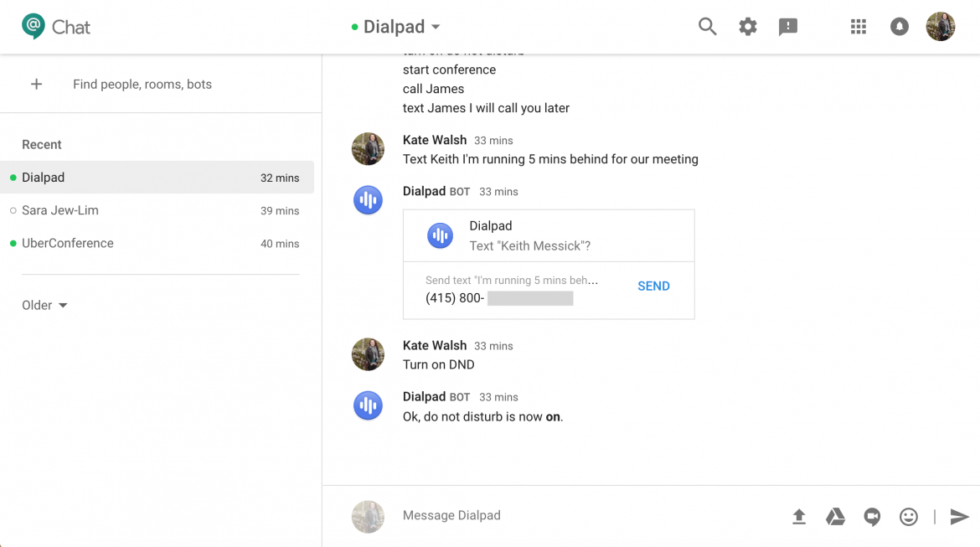Viewport: 980px width, 547px height.
Task: Click your profile picture
Action: pos(940,26)
